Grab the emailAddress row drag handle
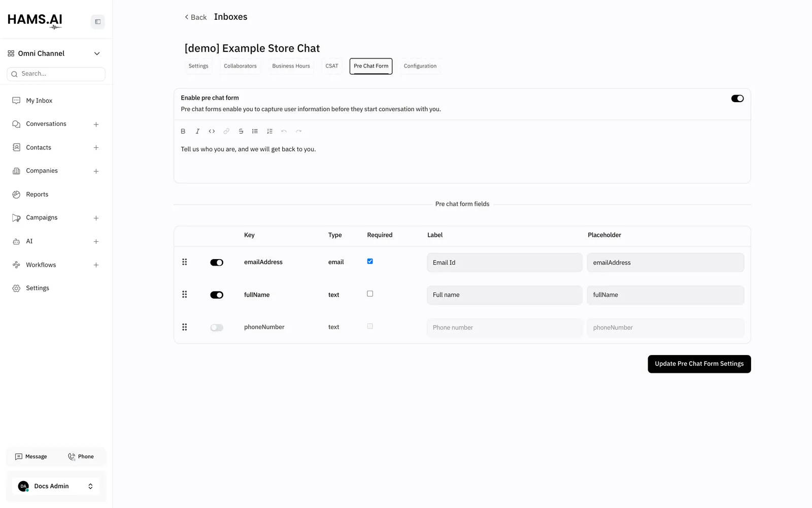The image size is (812, 508). [185, 262]
